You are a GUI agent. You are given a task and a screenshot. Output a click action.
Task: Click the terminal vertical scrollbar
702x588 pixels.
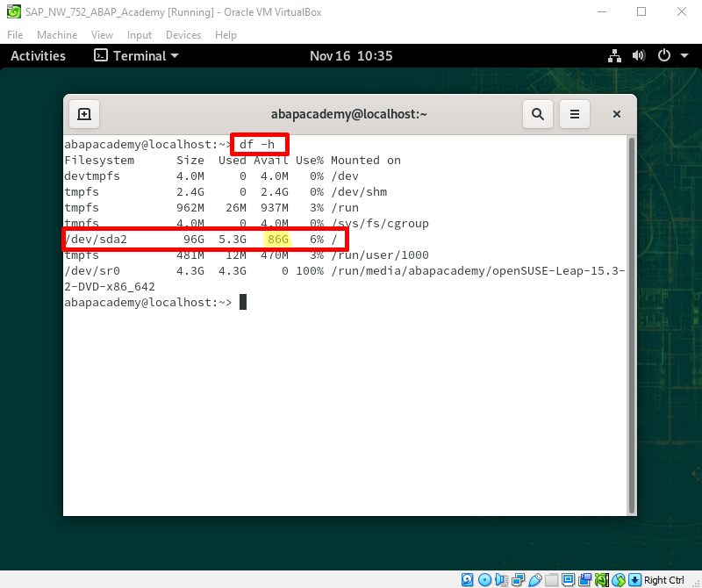[x=632, y=326]
